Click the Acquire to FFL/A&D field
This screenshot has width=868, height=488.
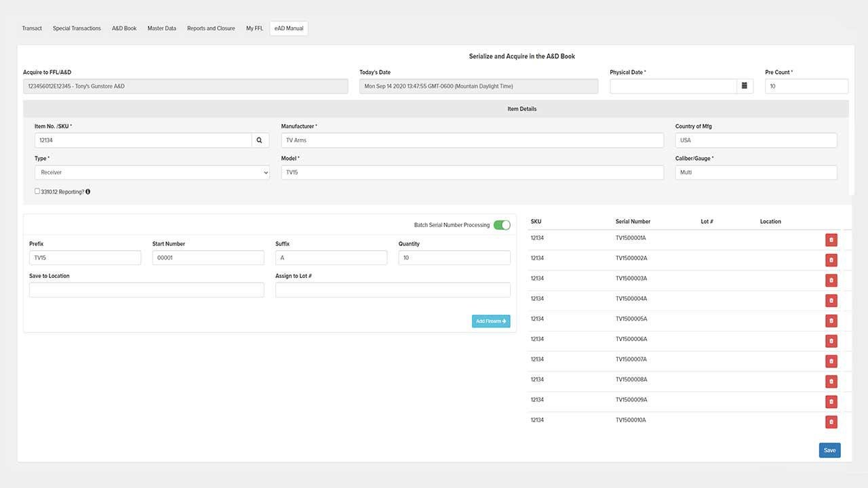(185, 86)
